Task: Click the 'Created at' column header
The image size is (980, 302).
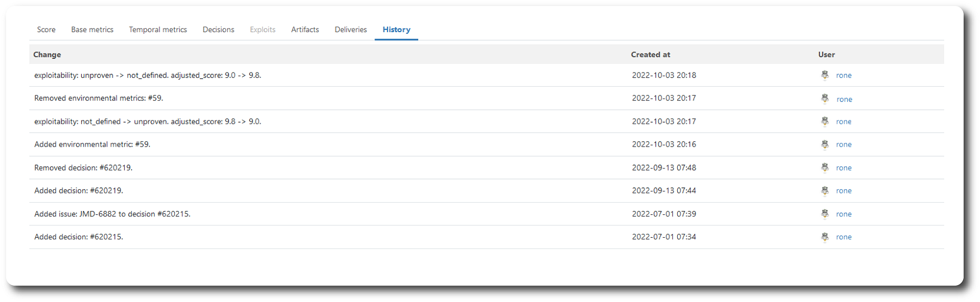Action: [651, 55]
